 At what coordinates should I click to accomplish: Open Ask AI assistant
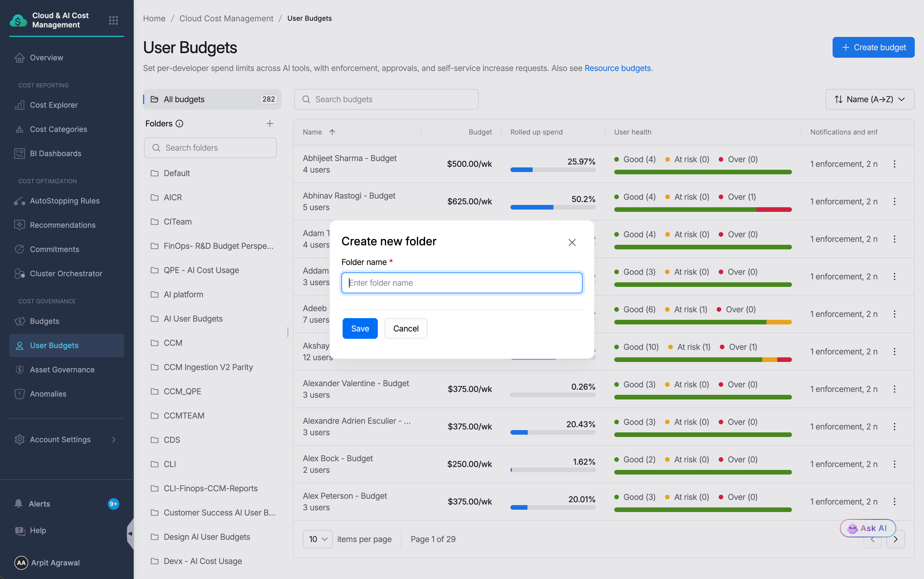pyautogui.click(x=867, y=528)
